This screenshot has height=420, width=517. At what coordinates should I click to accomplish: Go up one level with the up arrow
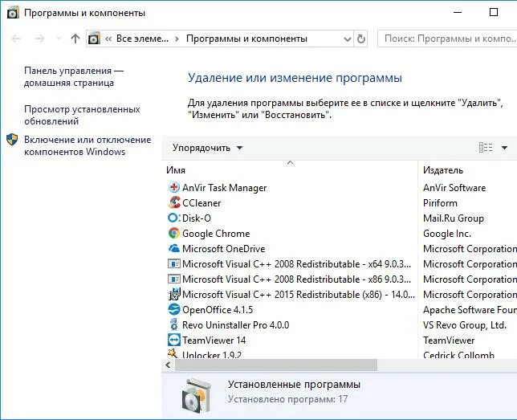coord(75,39)
